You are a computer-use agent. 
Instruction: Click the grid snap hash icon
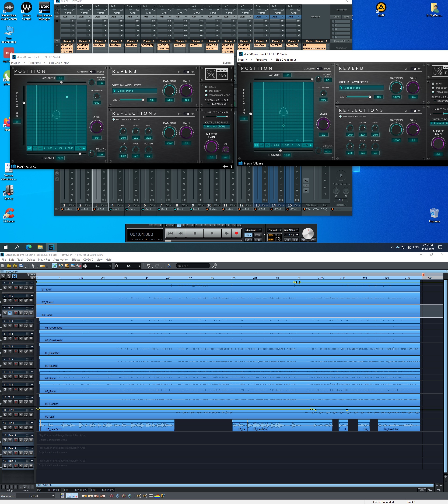[x=85, y=266]
